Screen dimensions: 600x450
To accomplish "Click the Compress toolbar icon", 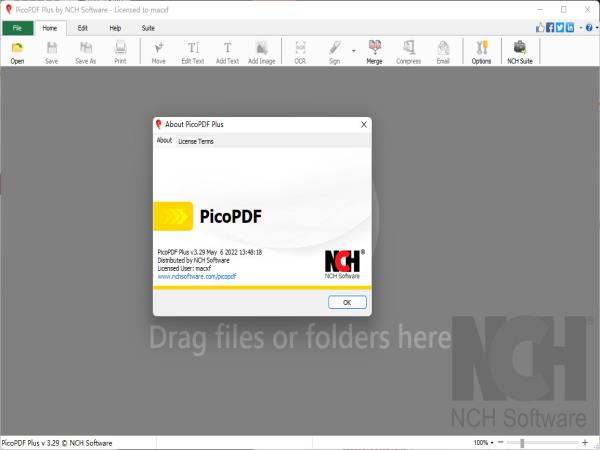I will click(408, 52).
